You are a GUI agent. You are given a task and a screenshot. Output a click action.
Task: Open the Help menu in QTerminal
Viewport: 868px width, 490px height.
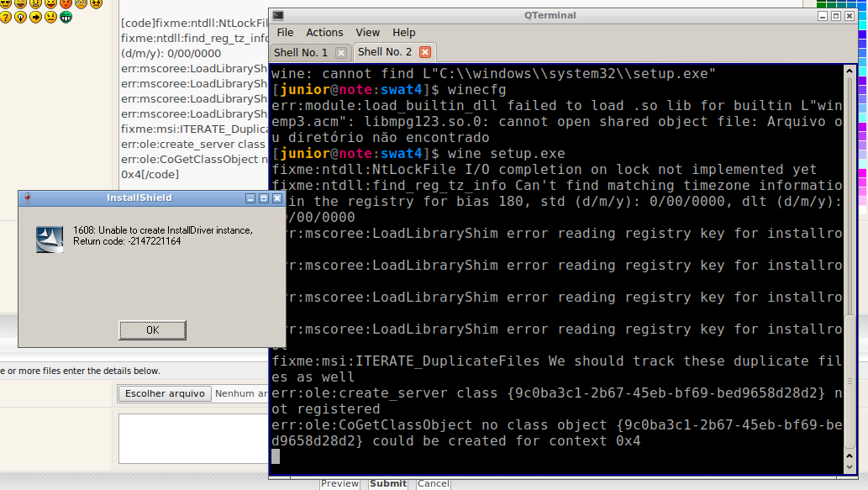click(x=403, y=33)
